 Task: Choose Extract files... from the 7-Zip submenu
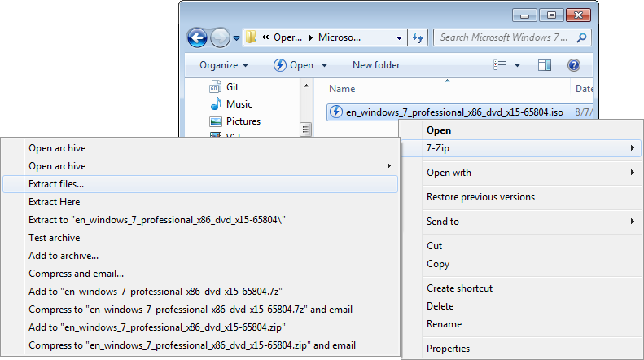tap(56, 184)
